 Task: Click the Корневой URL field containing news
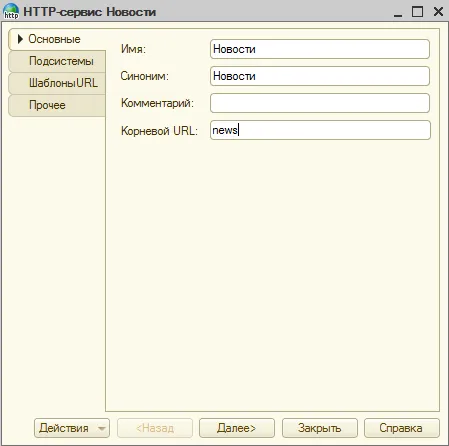click(x=320, y=130)
